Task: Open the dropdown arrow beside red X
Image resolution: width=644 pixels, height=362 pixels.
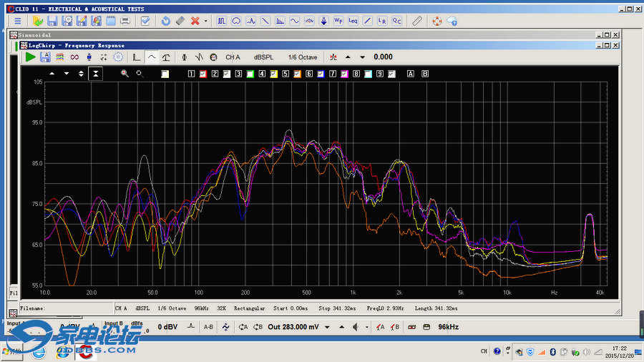Action: [206, 21]
